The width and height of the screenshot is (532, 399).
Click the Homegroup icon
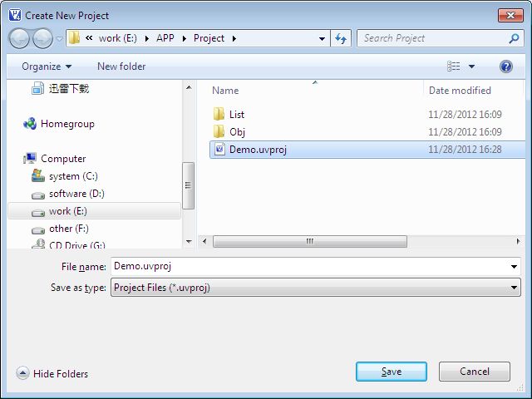pos(30,124)
